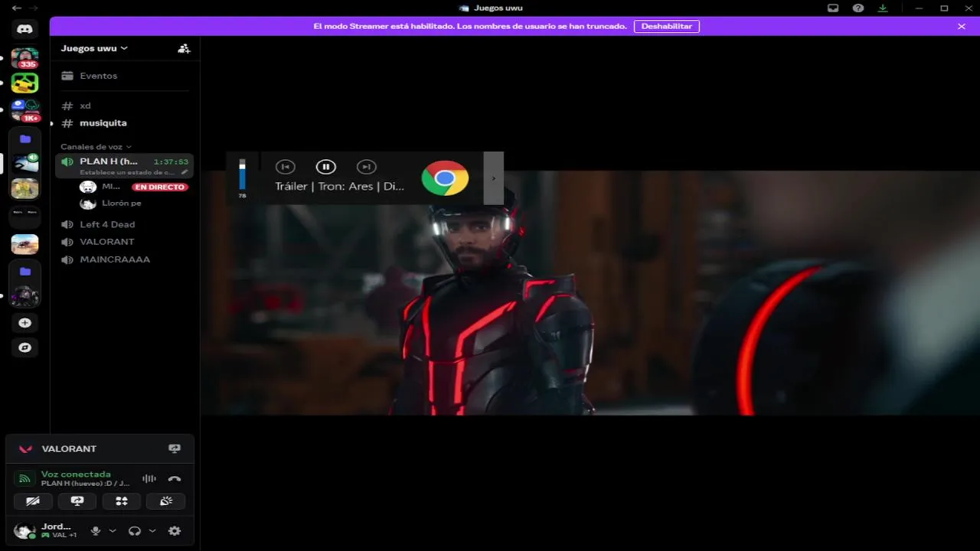This screenshot has width=980, height=551.
Task: Select streaming user MI... in voice channel
Action: coord(111,187)
